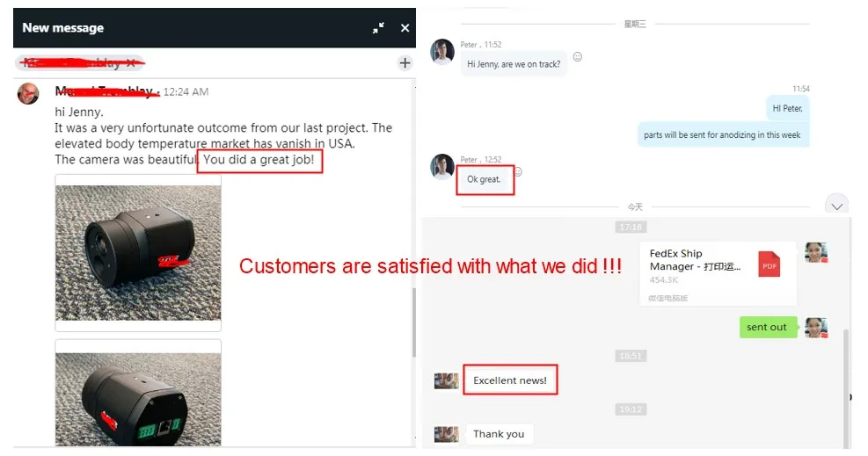Close the New message panel
The height and width of the screenshot is (456, 868).
point(405,27)
